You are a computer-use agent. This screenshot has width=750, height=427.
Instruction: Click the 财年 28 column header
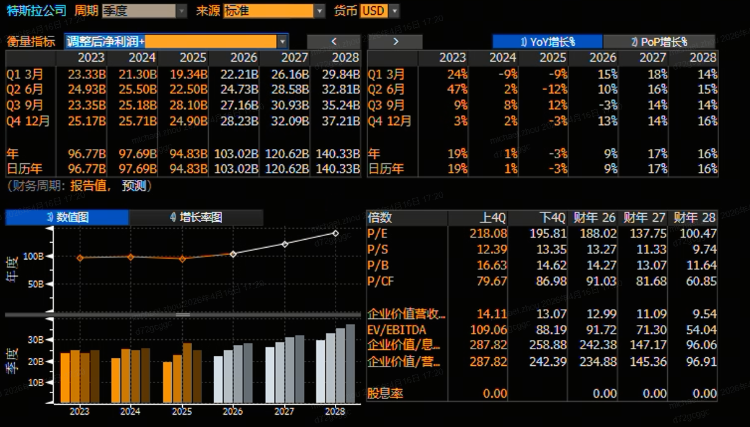click(x=694, y=217)
